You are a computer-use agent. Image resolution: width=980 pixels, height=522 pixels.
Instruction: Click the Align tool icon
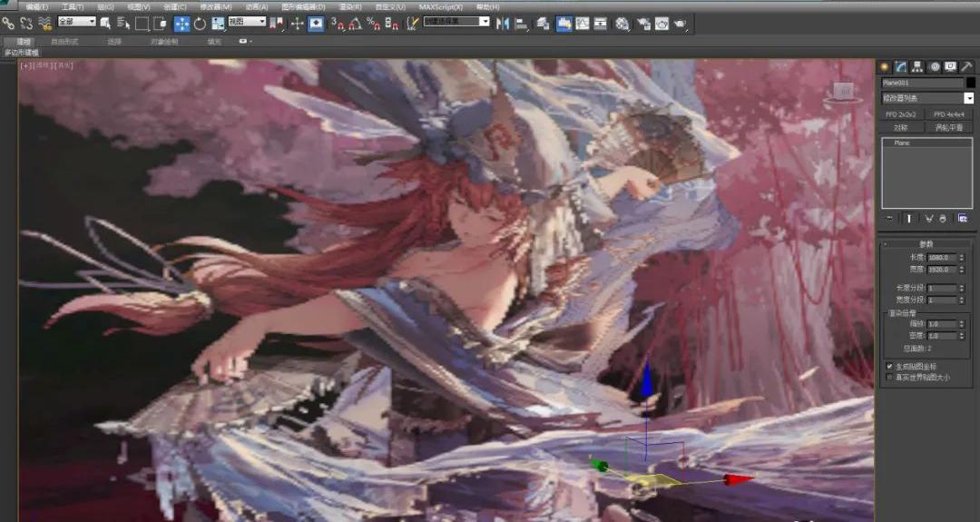click(x=521, y=24)
